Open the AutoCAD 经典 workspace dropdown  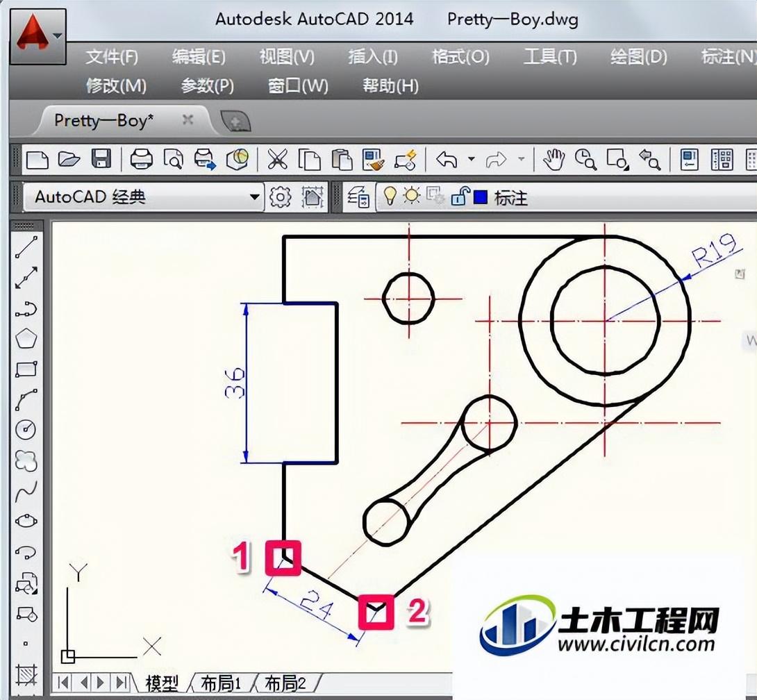point(254,197)
